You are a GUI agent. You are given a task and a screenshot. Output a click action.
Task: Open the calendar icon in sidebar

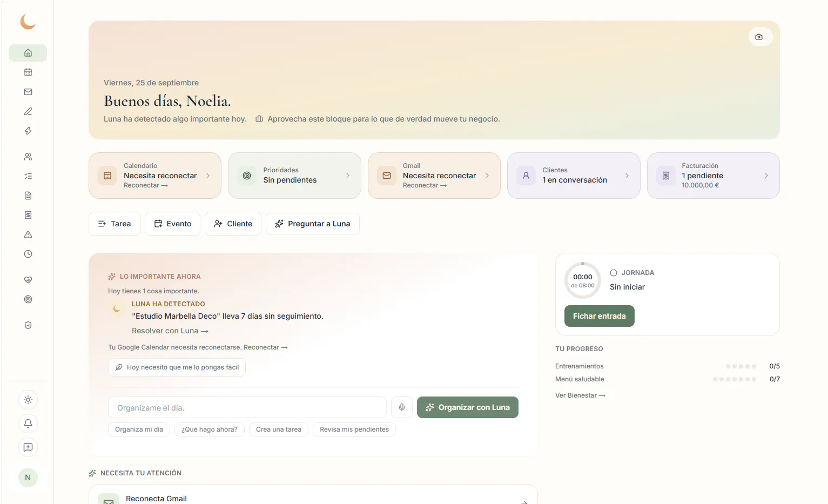[x=28, y=72]
